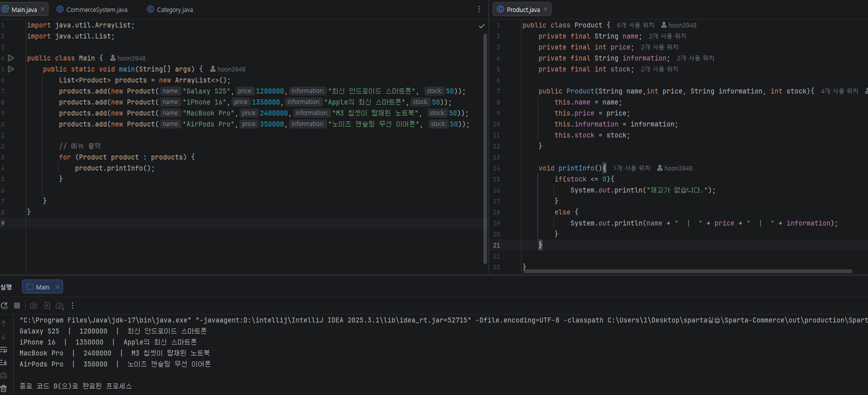The width and height of the screenshot is (868, 395).
Task: Click line number 21 in Product.java gutter
Action: (x=496, y=245)
